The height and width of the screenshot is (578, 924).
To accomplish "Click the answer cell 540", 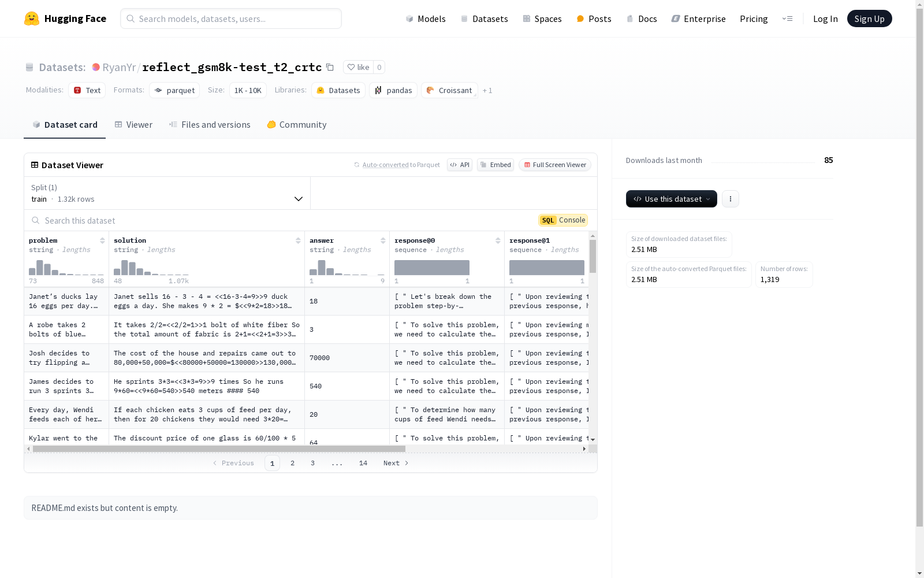I will click(347, 386).
